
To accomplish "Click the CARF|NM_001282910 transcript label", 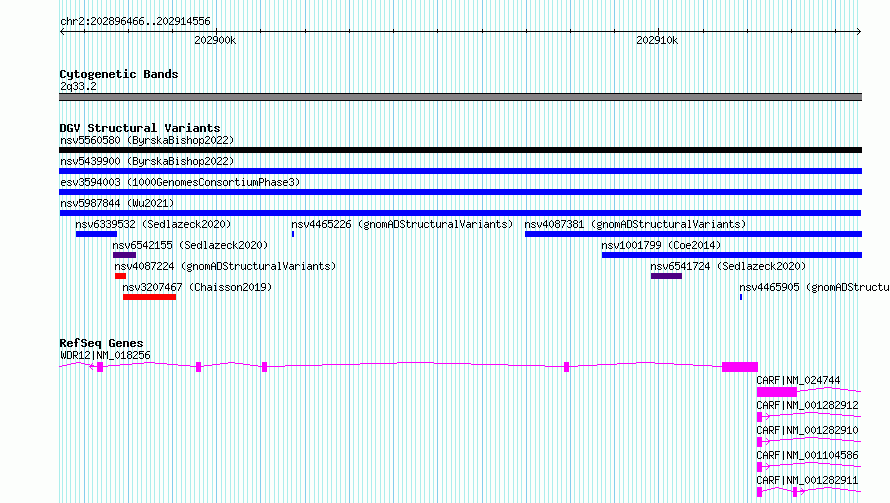I will [807, 430].
